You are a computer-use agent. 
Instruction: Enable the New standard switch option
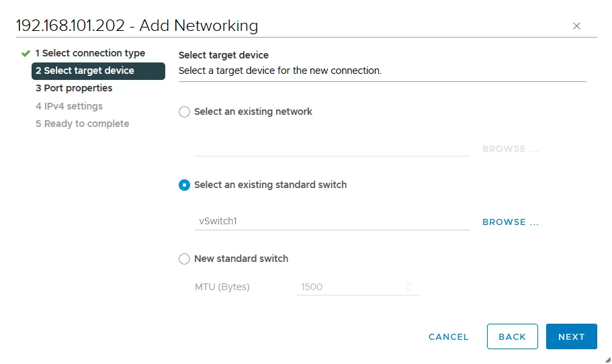(185, 259)
